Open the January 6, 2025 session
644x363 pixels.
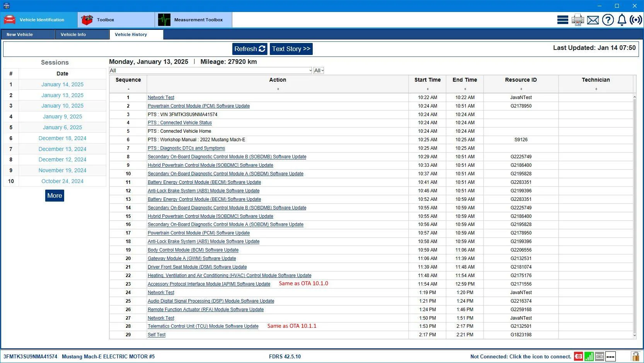(62, 127)
